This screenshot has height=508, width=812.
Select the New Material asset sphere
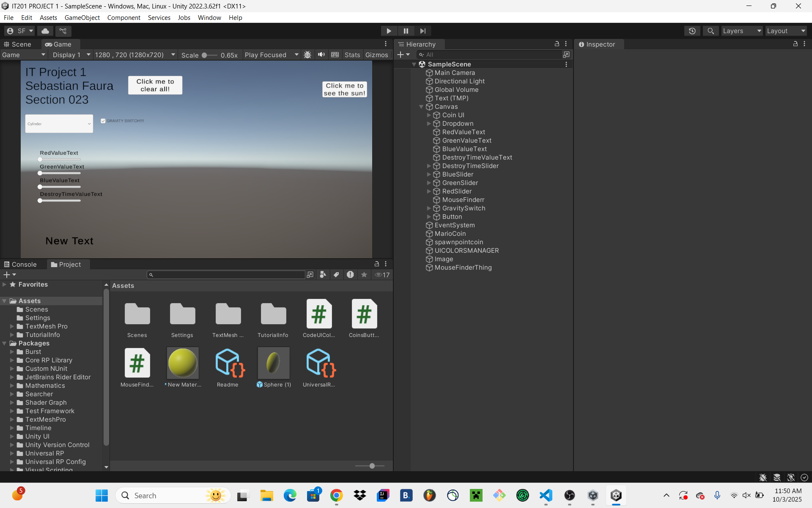click(x=182, y=363)
